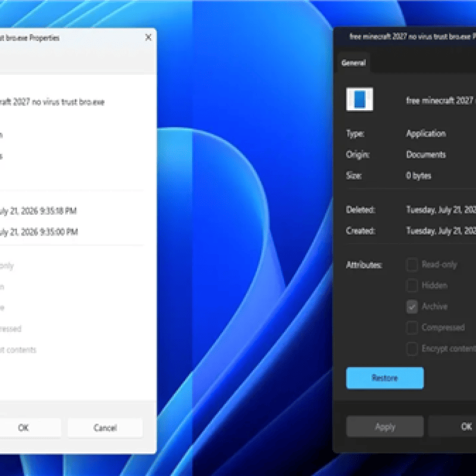Select the '0 bytes' size value

[419, 176]
